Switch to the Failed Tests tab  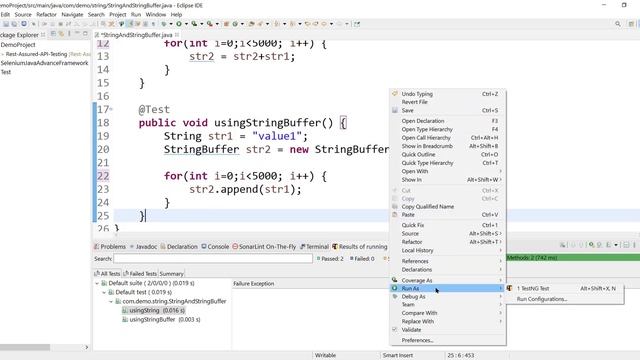140,273
